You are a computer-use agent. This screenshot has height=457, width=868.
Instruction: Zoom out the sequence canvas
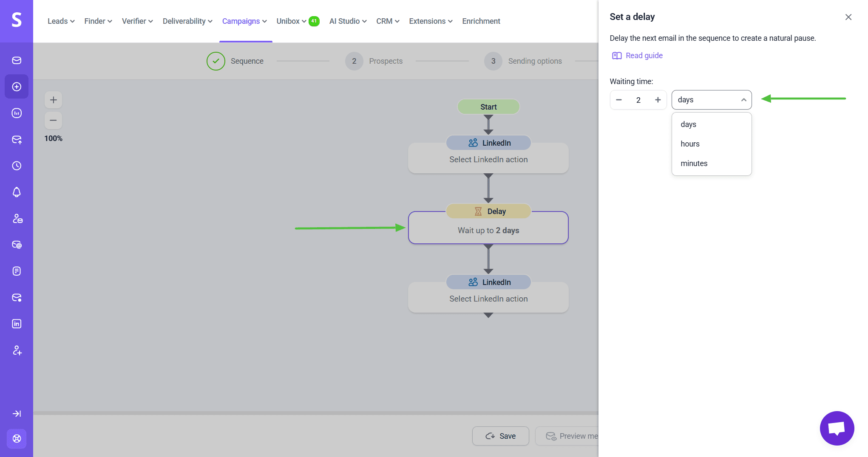point(53,121)
